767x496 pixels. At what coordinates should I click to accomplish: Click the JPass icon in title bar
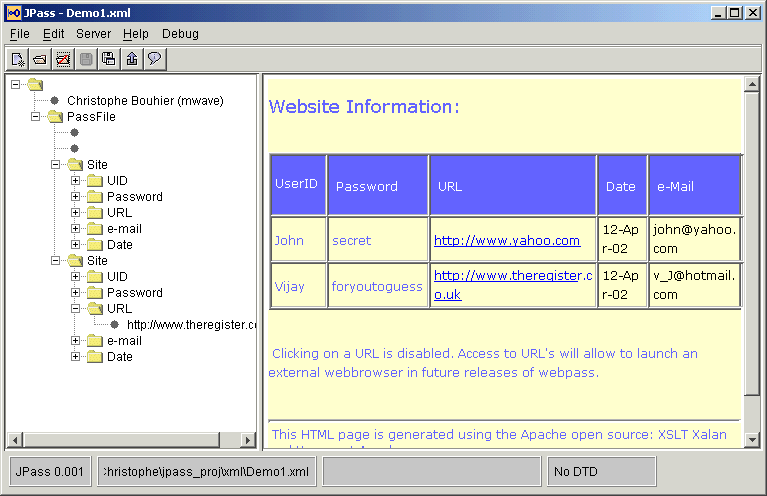[x=12, y=12]
